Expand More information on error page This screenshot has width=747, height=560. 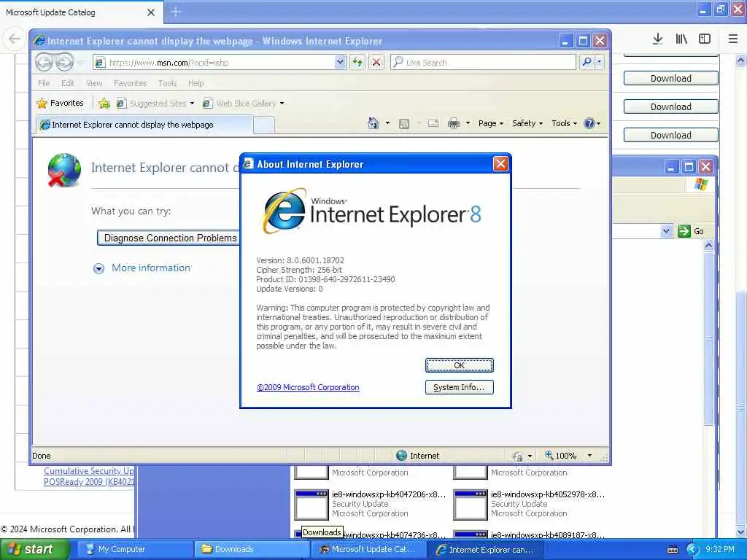150,268
